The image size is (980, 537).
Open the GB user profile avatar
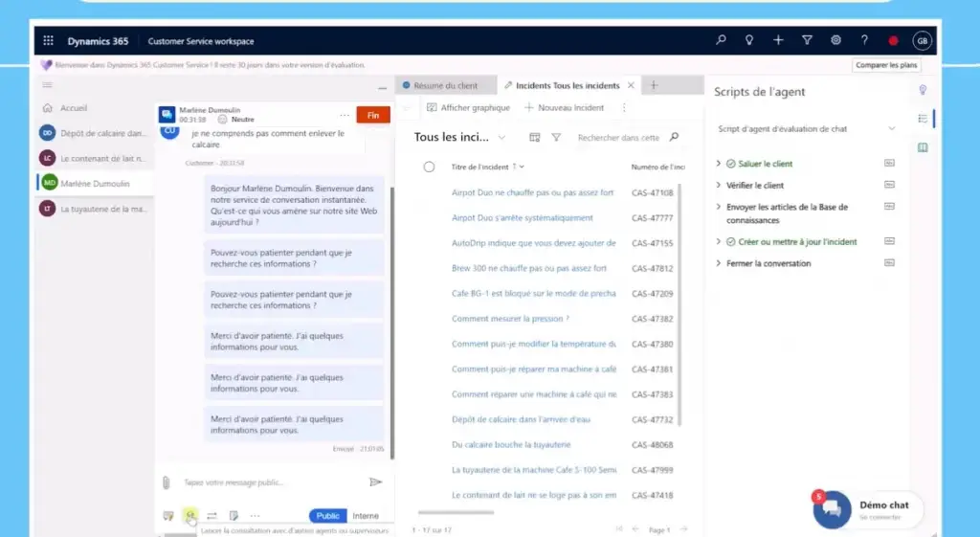[x=922, y=40]
